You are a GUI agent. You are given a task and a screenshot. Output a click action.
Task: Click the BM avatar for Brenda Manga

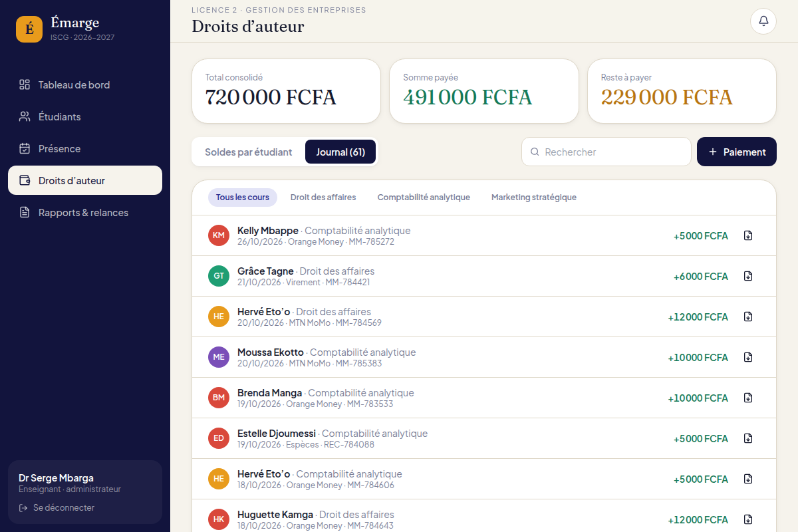click(x=219, y=398)
